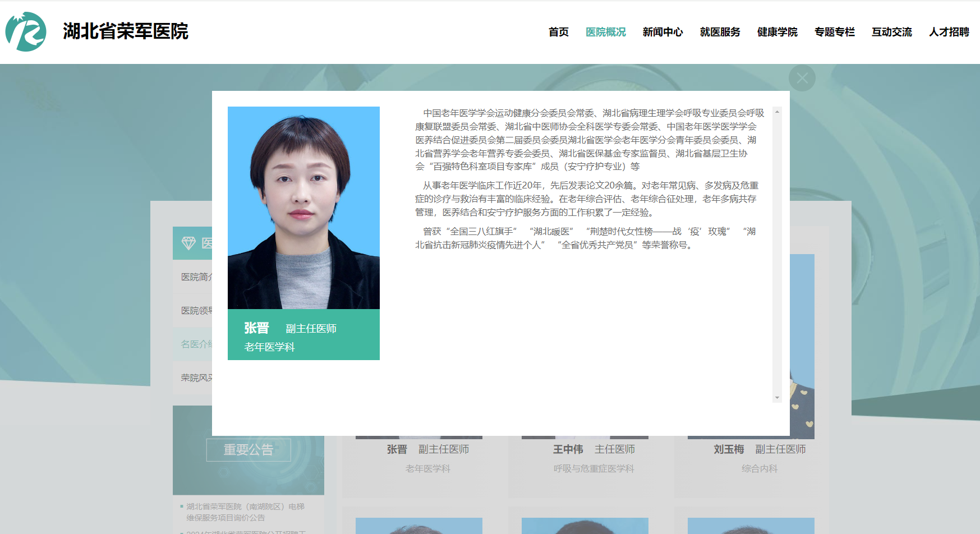Click paragraph starting 中国老年医学学会
The width and height of the screenshot is (980, 534).
pyautogui.click(x=590, y=140)
